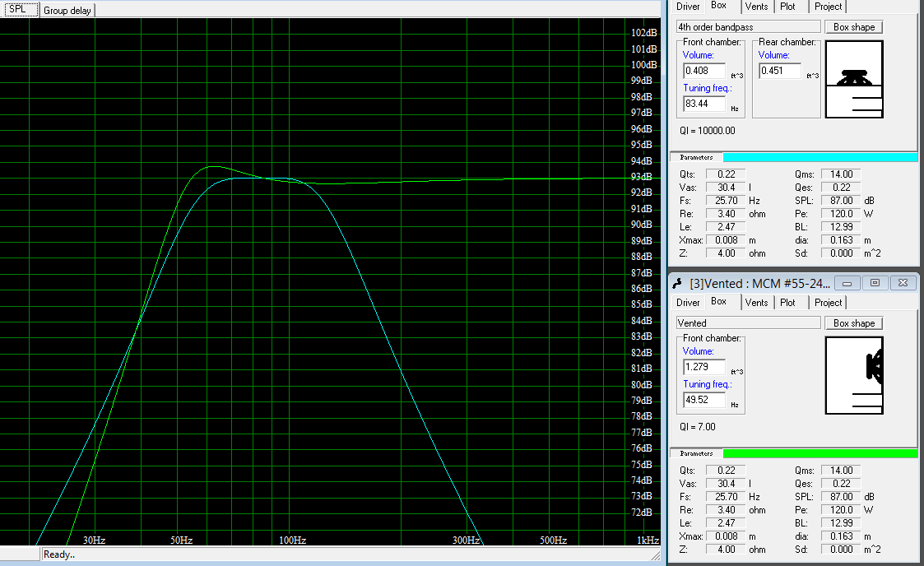Click Z value 4.00 in bandpass parameters
Image resolution: width=924 pixels, height=566 pixels.
726,253
